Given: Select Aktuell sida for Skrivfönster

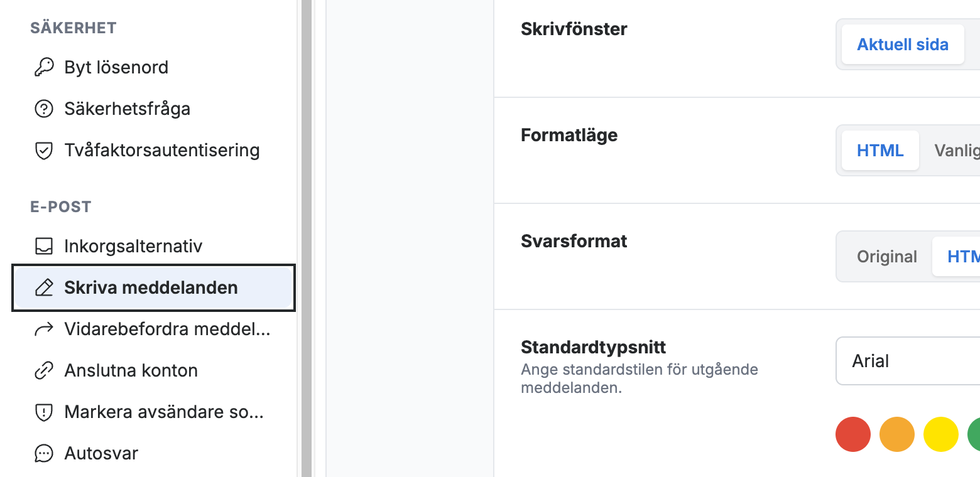Looking at the screenshot, I should coord(903,45).
